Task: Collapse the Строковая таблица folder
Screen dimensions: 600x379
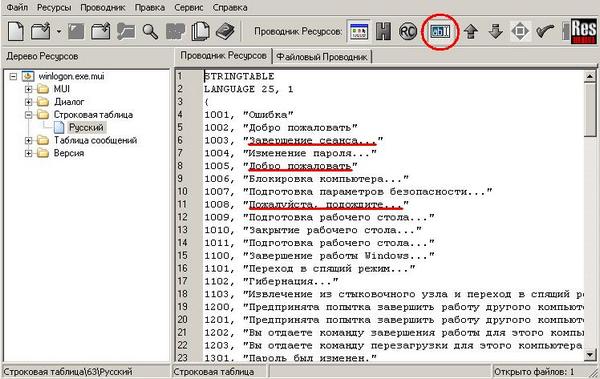Action: 28,114
